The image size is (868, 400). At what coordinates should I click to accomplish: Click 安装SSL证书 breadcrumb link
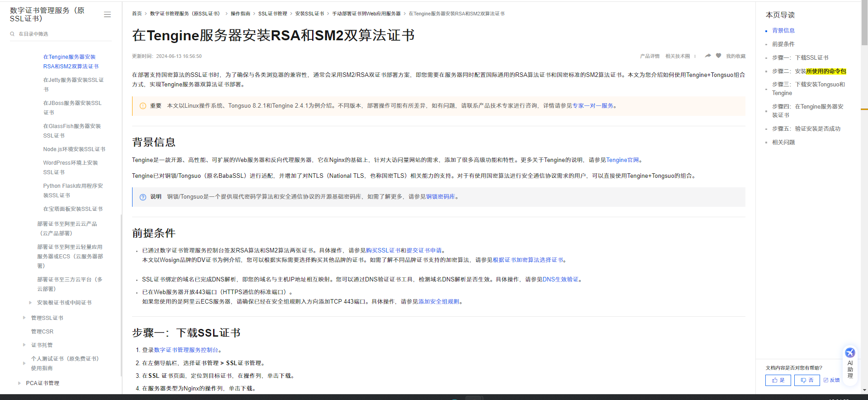pos(309,14)
